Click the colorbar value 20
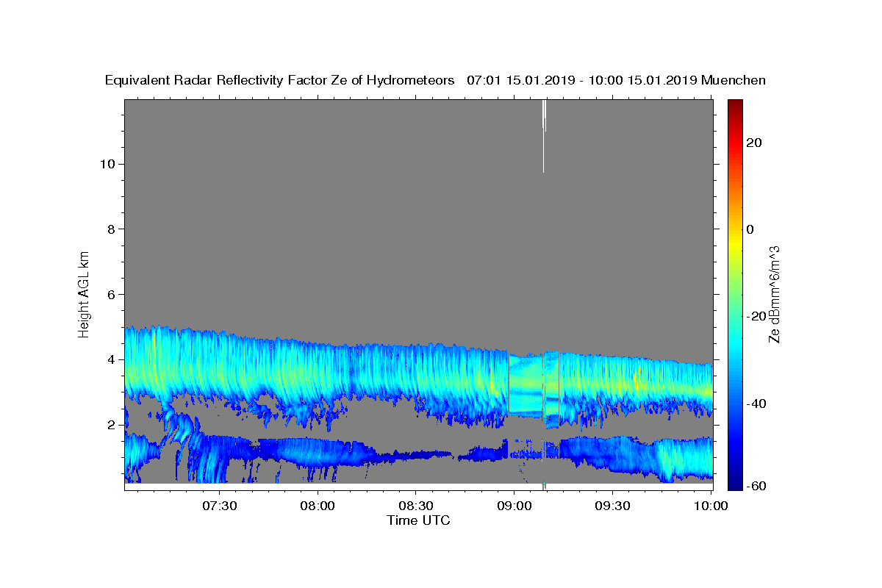This screenshot has height=588, width=882. pos(754,143)
